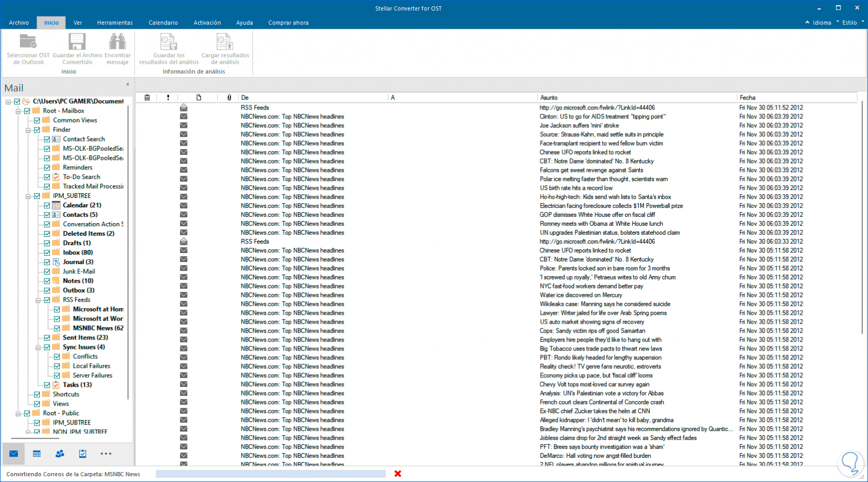Collapse the Sync Issues tree node

(x=38, y=348)
